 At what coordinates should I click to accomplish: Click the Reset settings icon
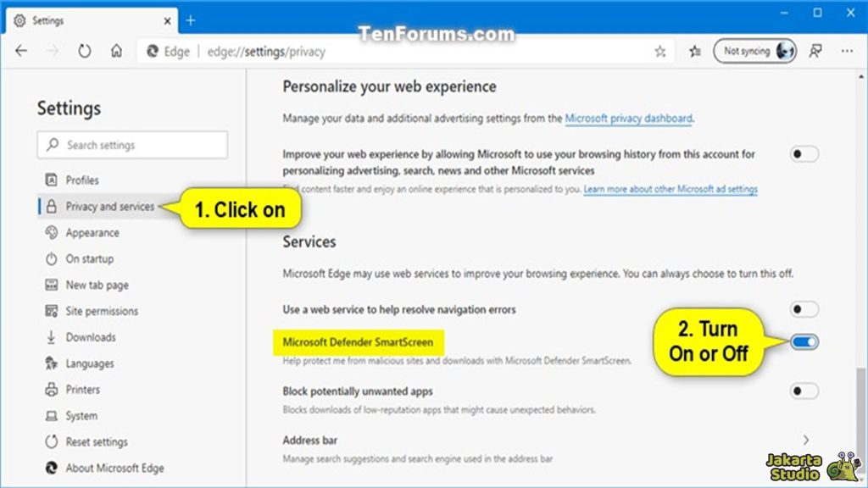click(x=50, y=441)
